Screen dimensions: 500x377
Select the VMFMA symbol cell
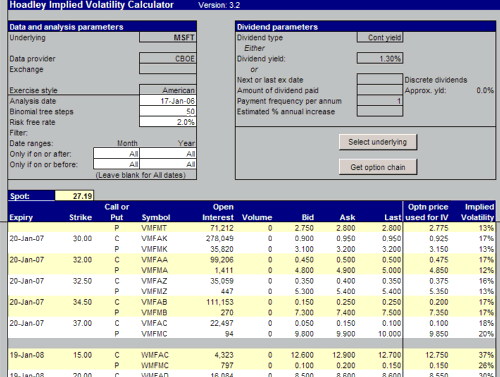pyautogui.click(x=154, y=270)
